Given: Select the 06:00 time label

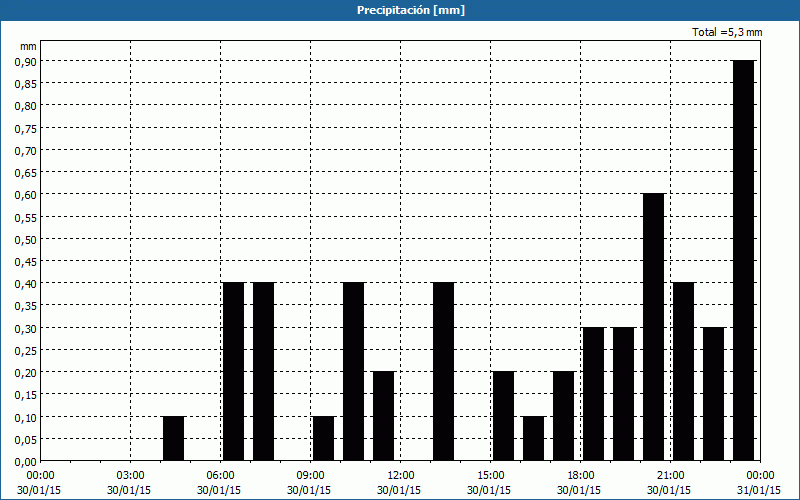Looking at the screenshot, I should [221, 476].
